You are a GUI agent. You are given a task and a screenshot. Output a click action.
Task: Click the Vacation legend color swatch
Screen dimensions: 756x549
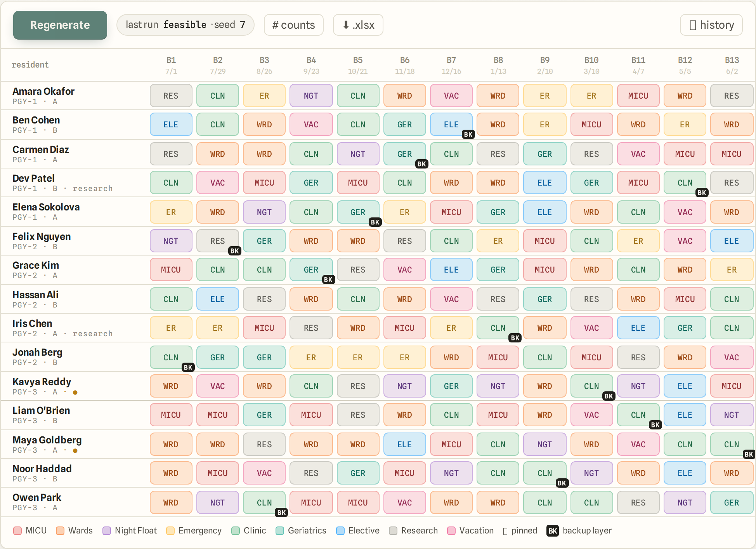coord(451,531)
